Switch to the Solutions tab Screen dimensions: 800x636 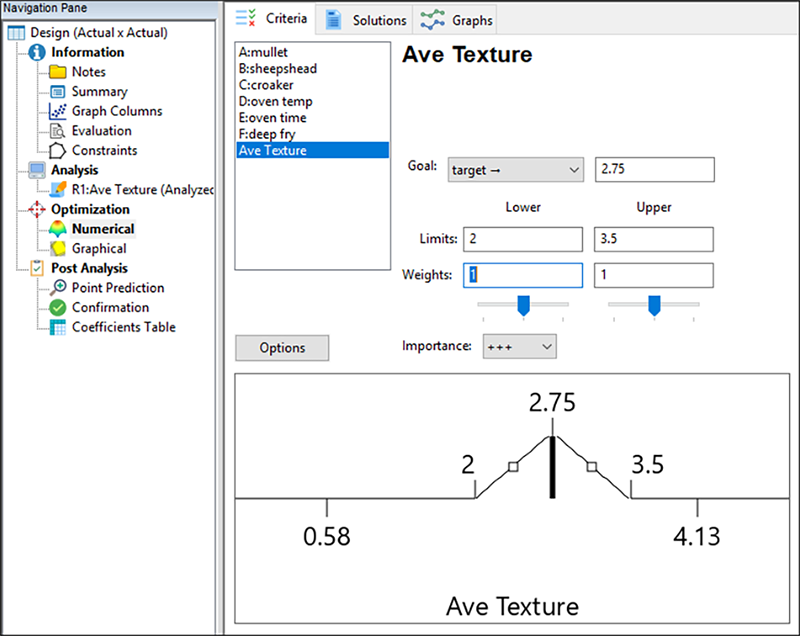(x=366, y=20)
